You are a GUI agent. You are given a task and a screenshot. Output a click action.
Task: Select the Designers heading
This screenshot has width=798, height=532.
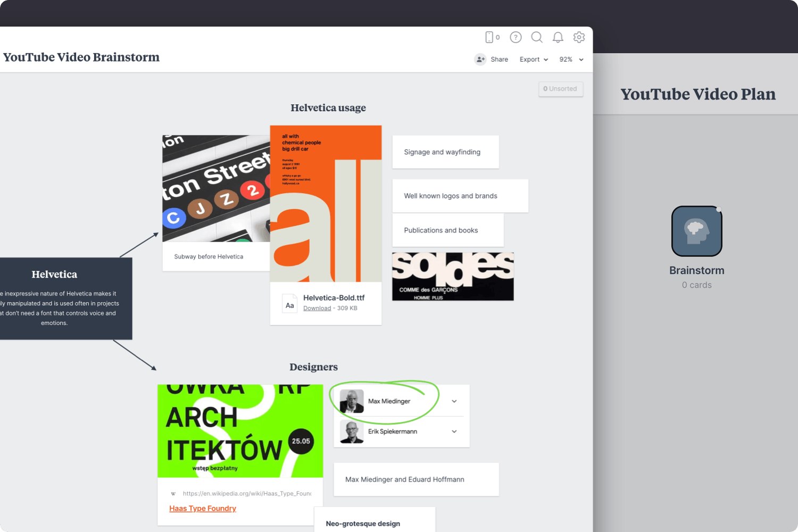[x=314, y=367]
